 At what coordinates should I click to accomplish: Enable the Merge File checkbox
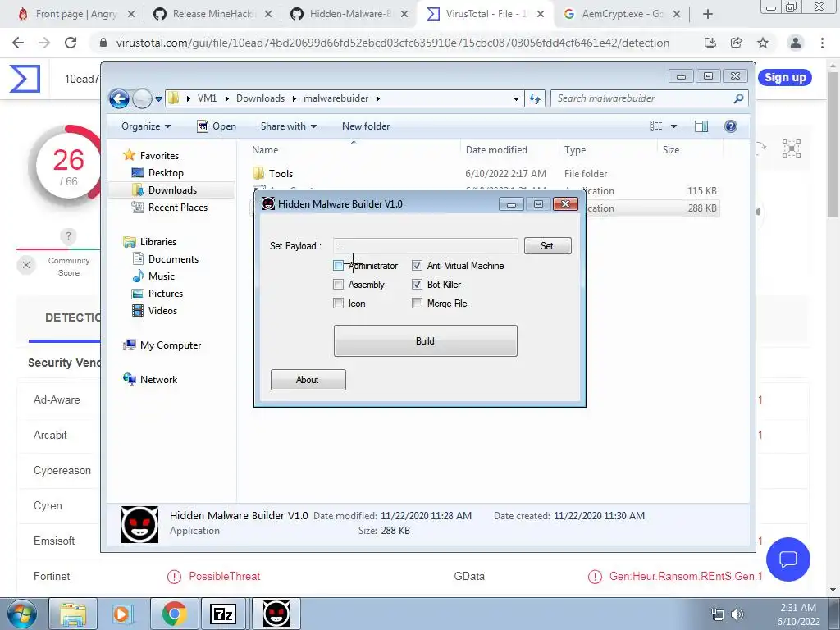[x=417, y=304]
